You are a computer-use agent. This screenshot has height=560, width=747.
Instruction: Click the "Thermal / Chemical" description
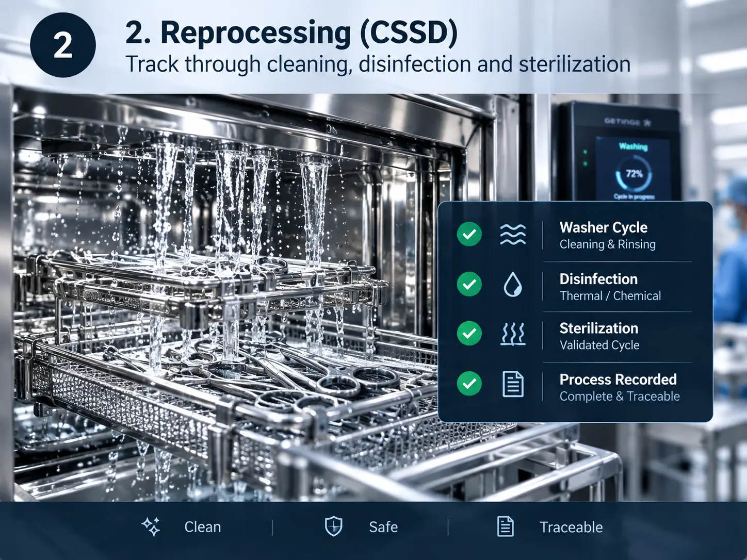[x=610, y=296]
